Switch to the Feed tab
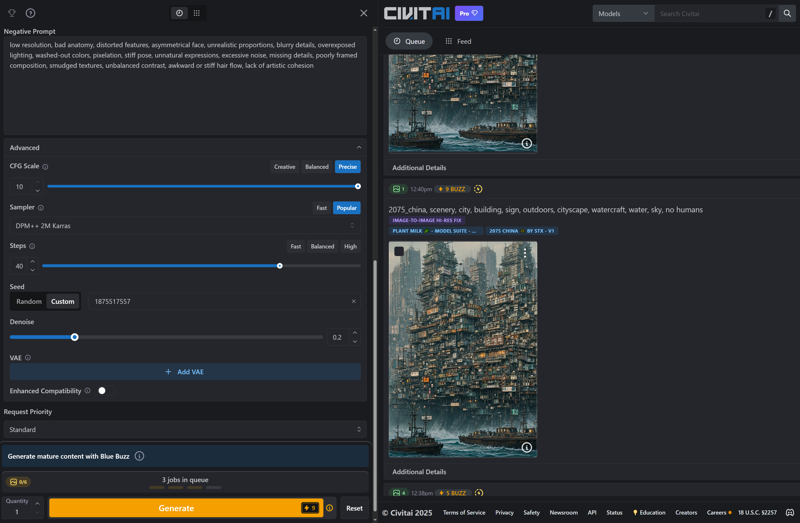This screenshot has height=523, width=800. click(x=458, y=41)
